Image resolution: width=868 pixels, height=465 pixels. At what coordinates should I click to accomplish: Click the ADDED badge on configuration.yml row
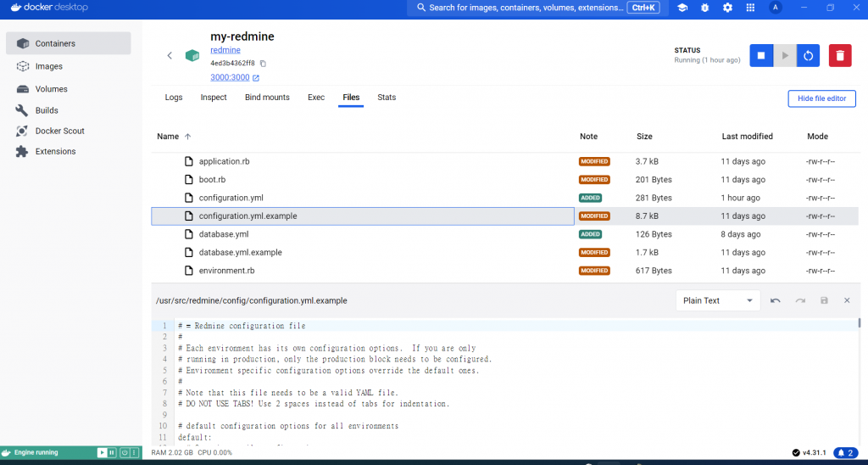click(590, 198)
